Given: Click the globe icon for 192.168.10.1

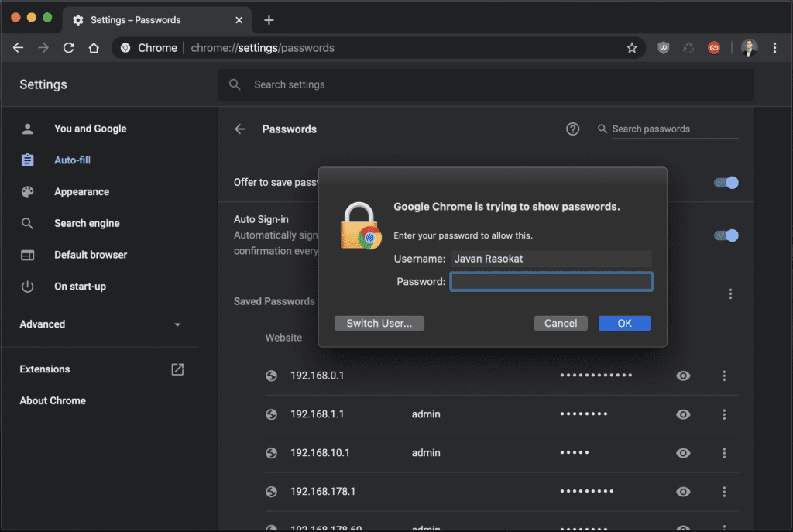Looking at the screenshot, I should pos(272,453).
